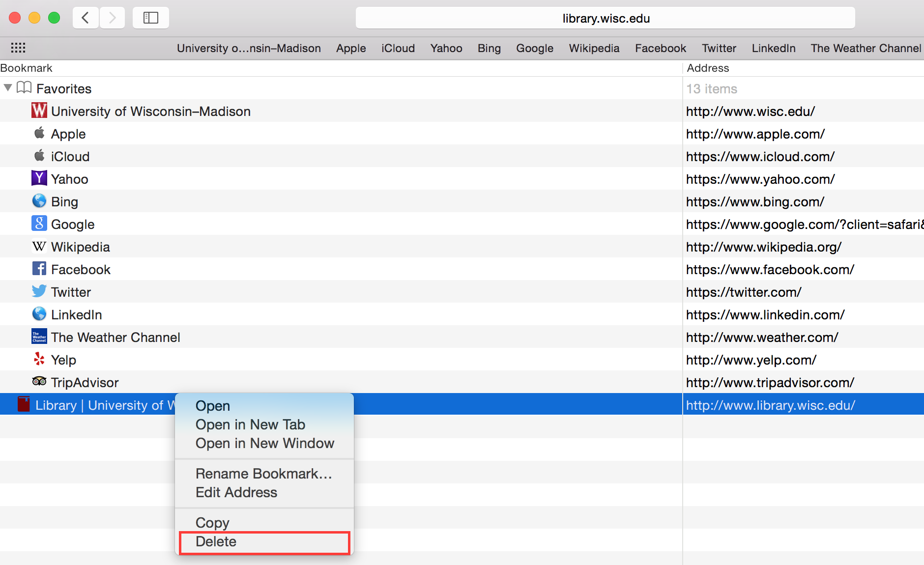Open Apple in the favorites bar
The image size is (924, 565).
(351, 48)
